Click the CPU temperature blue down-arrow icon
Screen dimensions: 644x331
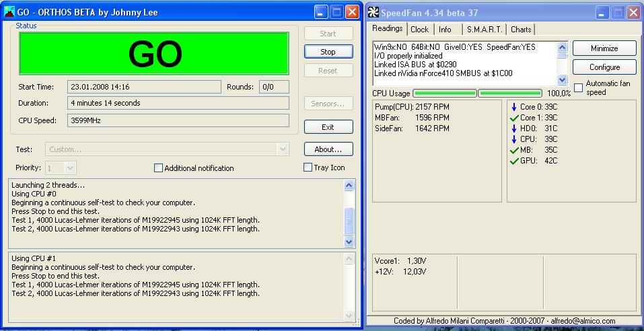(x=514, y=139)
